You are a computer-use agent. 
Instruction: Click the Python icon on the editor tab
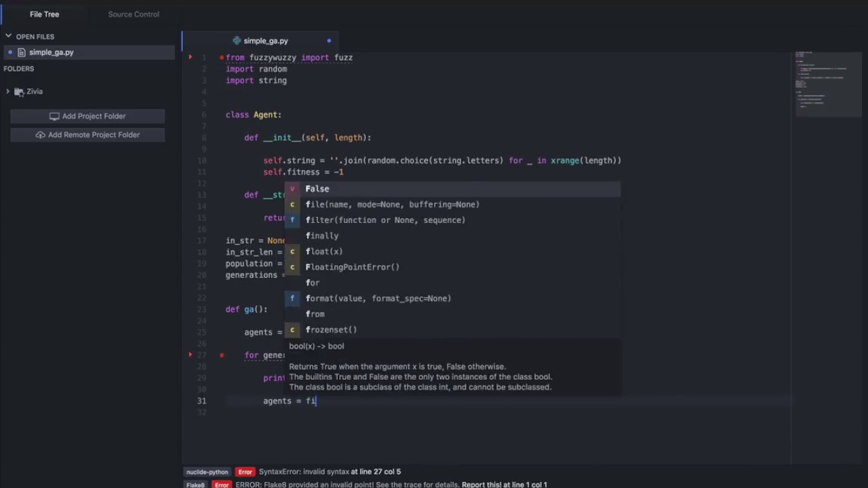pyautogui.click(x=237, y=41)
